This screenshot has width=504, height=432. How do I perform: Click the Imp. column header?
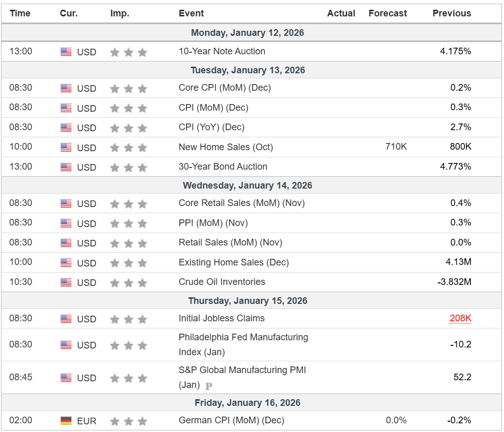[x=119, y=13]
